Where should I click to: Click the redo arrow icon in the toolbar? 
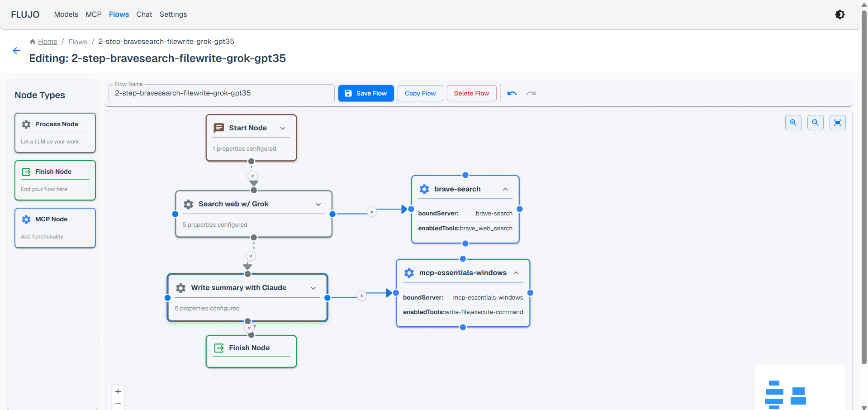(531, 93)
